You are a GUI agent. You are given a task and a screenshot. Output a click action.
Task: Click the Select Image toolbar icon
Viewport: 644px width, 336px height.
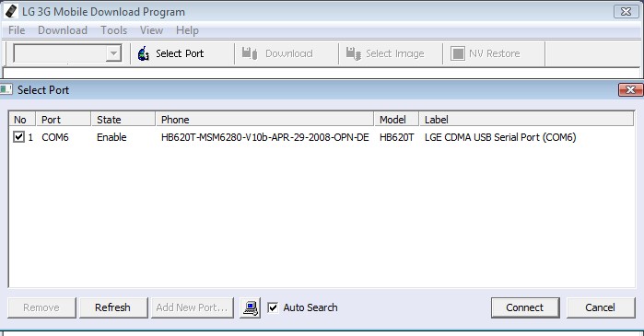pos(353,53)
